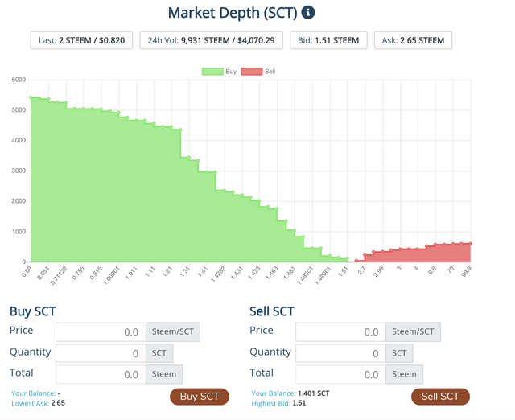Select the 9.9 price axis label
515x420 pixels.
[x=433, y=270]
